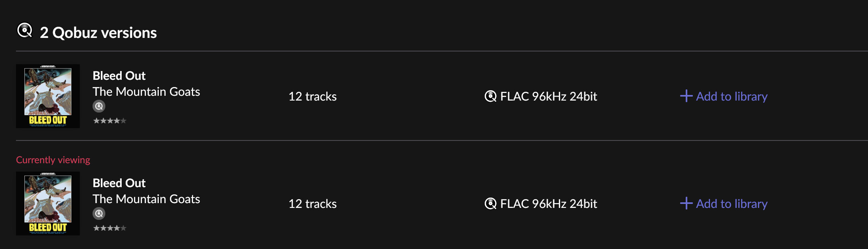This screenshot has height=249, width=868.
Task: Click the Qobuz badge under the first album's artist
Action: point(99,106)
